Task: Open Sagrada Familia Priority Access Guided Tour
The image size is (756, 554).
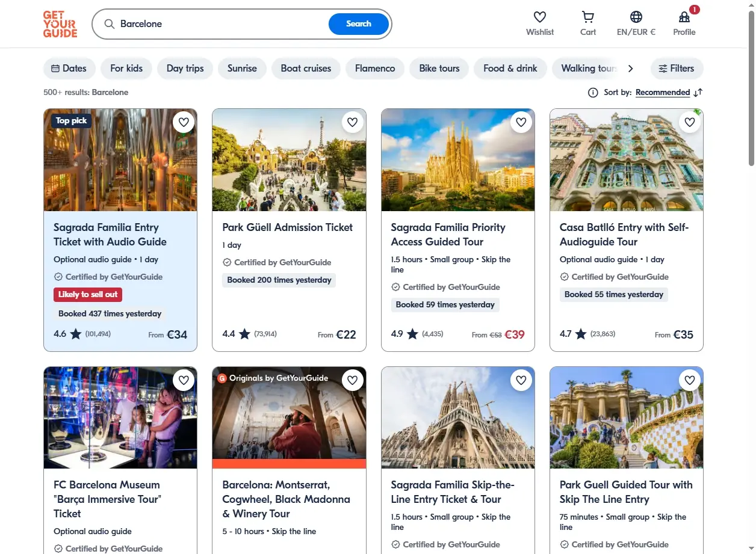Action: (448, 235)
